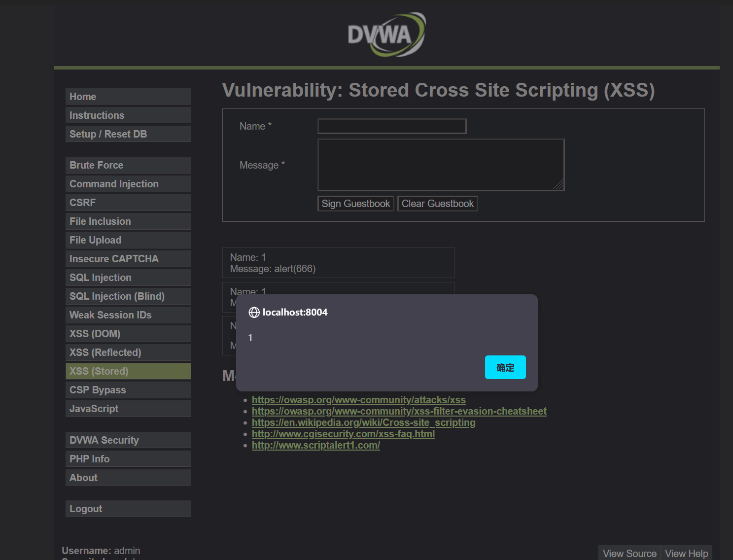The width and height of the screenshot is (733, 560).
Task: Click View Source button
Action: point(629,553)
